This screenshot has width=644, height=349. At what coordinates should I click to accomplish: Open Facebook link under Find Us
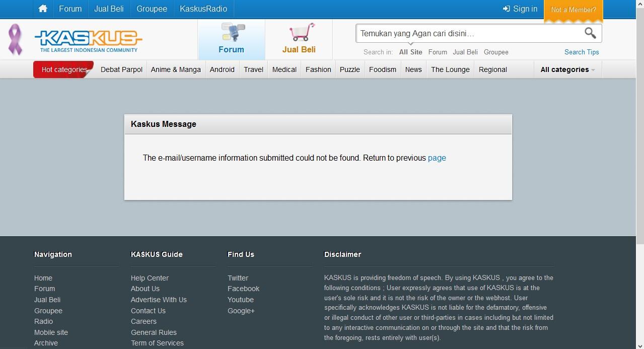[243, 289]
